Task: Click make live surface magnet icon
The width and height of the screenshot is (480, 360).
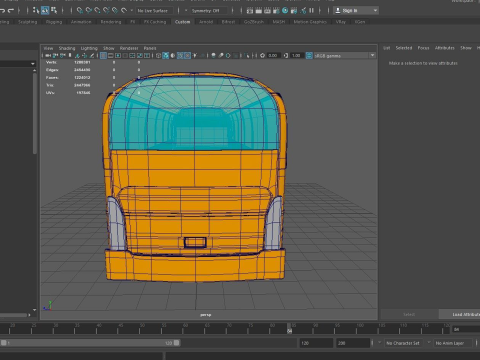Action: (124, 11)
